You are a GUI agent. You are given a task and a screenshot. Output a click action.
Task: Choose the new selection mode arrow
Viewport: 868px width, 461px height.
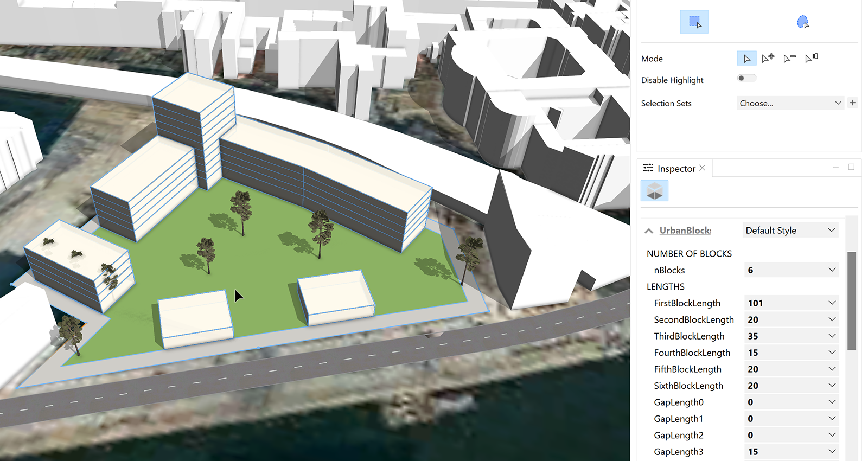pos(746,59)
